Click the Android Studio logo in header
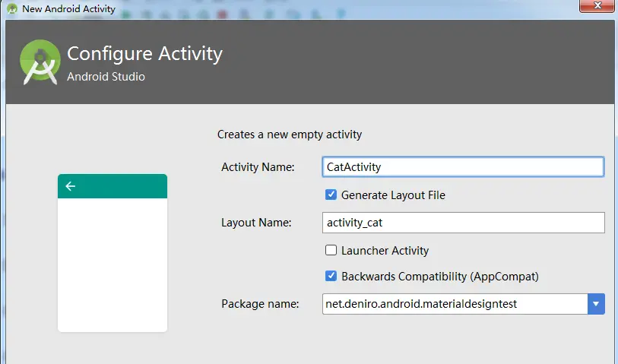 click(x=40, y=62)
